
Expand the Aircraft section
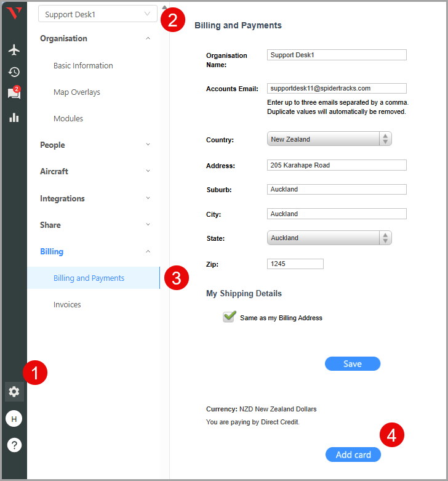pos(95,172)
